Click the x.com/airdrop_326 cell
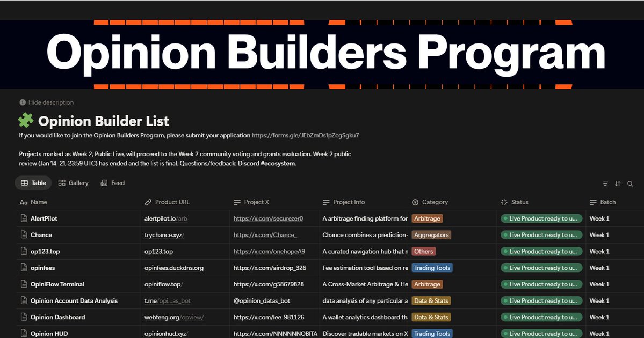 pyautogui.click(x=274, y=268)
